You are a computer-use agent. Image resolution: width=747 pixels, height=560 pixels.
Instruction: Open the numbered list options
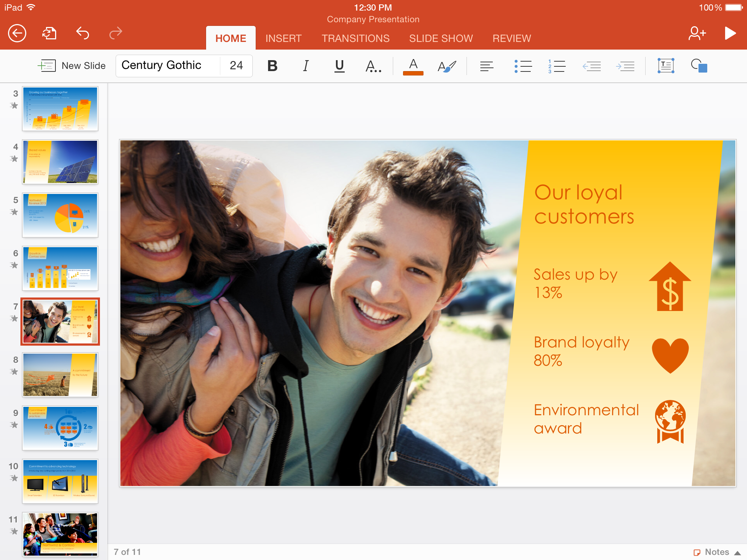557,66
